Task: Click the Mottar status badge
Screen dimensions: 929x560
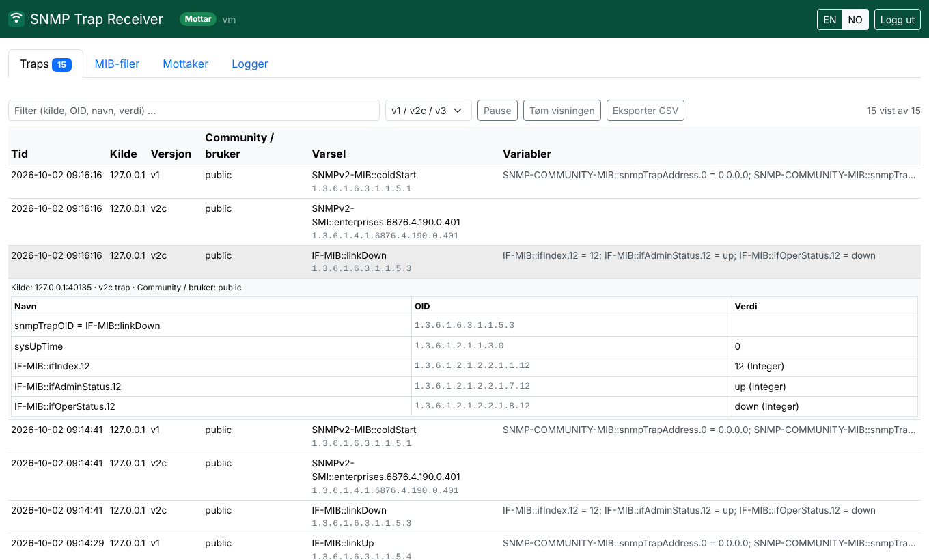Action: pyautogui.click(x=198, y=19)
